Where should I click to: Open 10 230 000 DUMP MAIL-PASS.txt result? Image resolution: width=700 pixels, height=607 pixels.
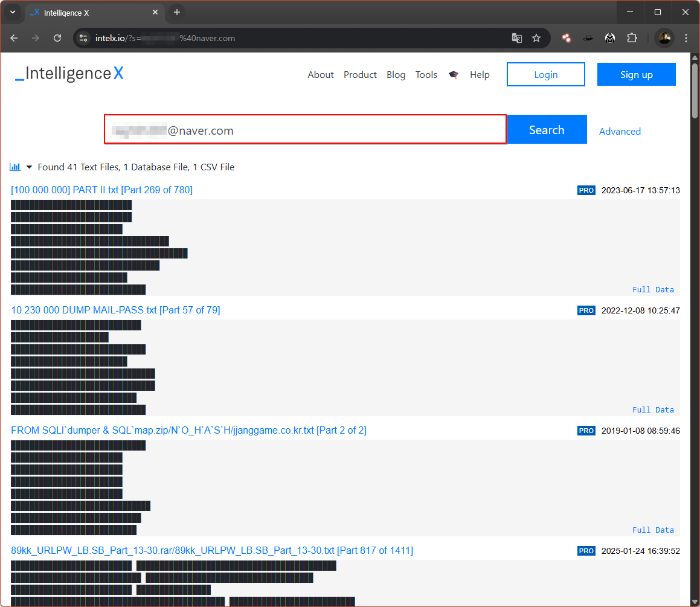click(x=115, y=310)
